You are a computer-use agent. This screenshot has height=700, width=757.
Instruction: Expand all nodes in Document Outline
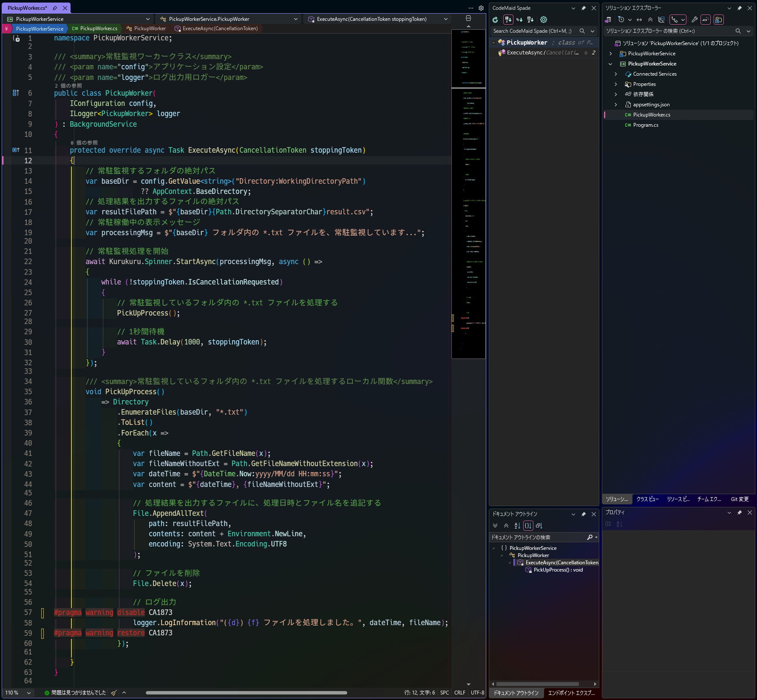[x=495, y=526]
